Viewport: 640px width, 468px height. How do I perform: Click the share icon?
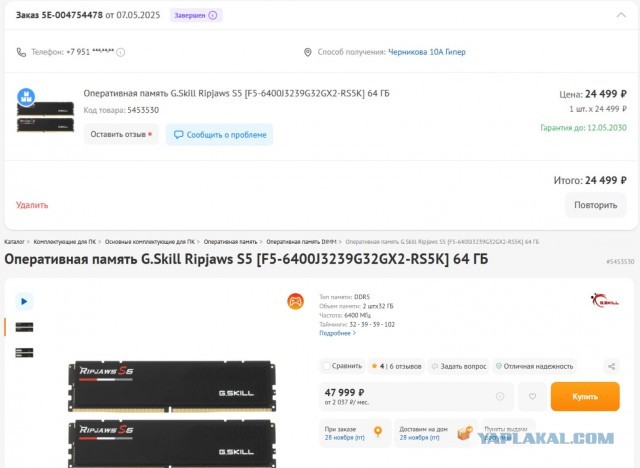[x=611, y=366]
